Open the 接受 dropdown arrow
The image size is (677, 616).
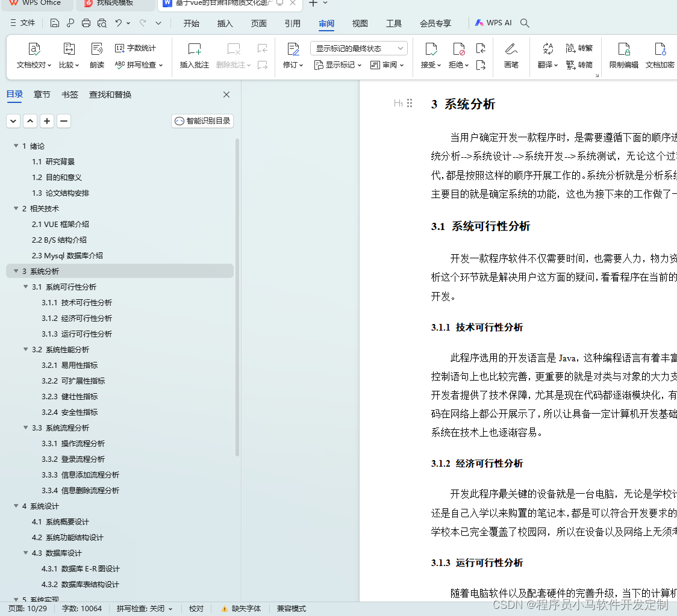click(x=438, y=65)
